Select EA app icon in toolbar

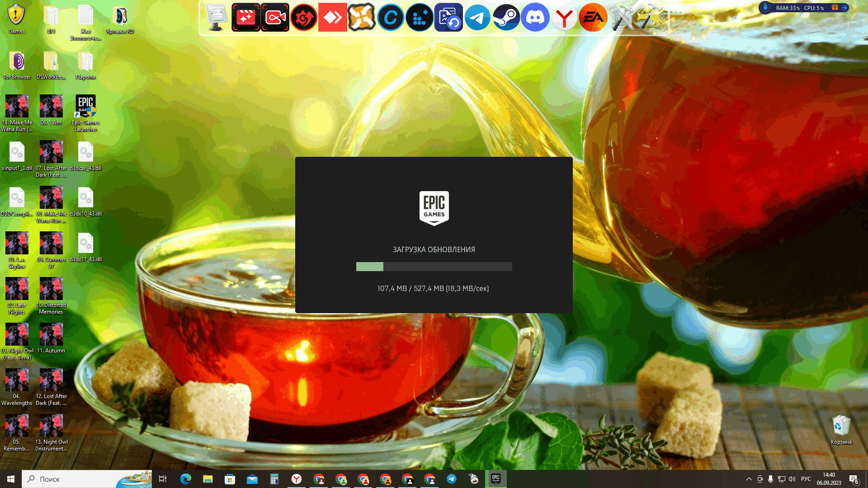pyautogui.click(x=592, y=17)
